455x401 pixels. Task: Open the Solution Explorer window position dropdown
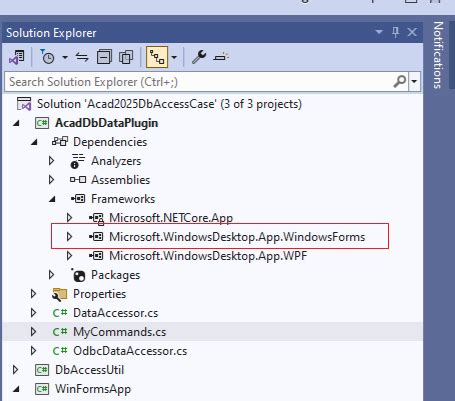379,32
